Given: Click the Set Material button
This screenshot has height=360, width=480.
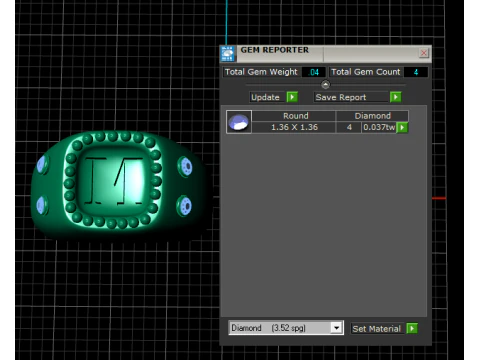Looking at the screenshot, I should pyautogui.click(x=377, y=329).
